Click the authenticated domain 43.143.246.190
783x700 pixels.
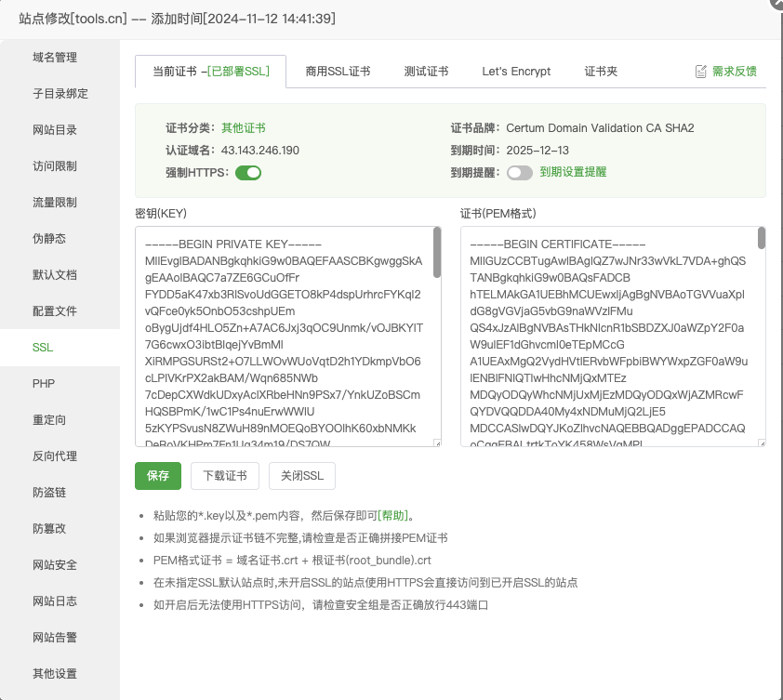coord(260,151)
